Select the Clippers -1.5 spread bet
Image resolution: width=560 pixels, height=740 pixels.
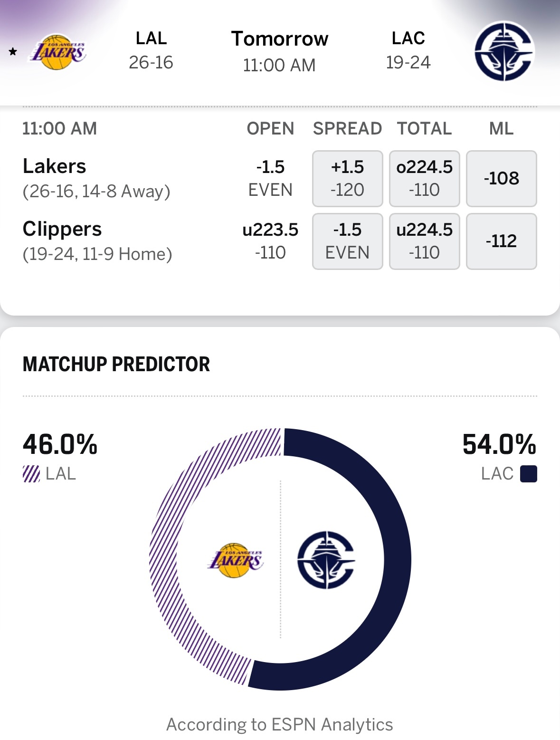tap(347, 241)
